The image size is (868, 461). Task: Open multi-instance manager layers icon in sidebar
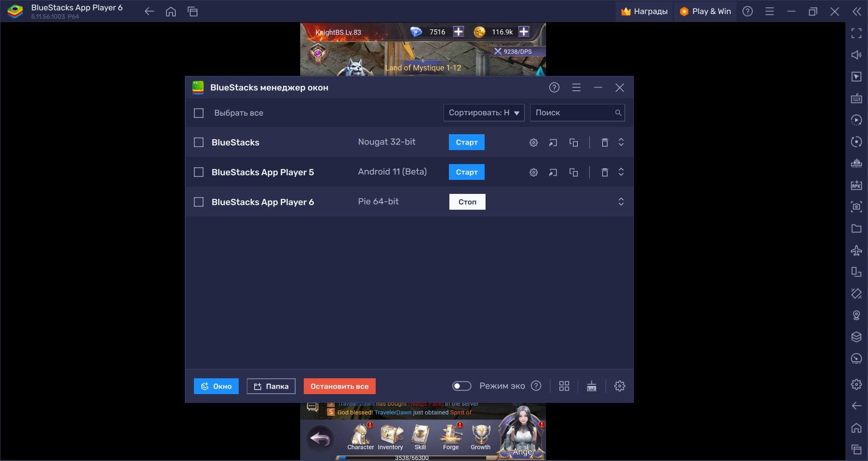click(x=856, y=337)
